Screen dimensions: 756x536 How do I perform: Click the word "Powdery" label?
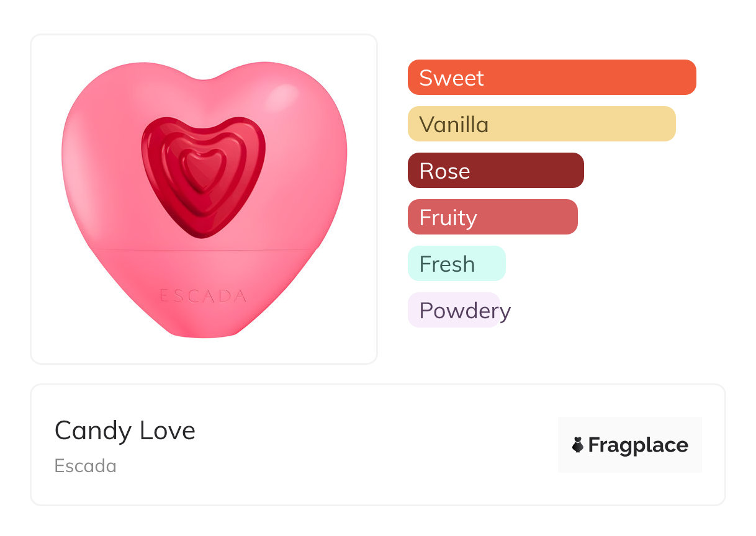465,310
